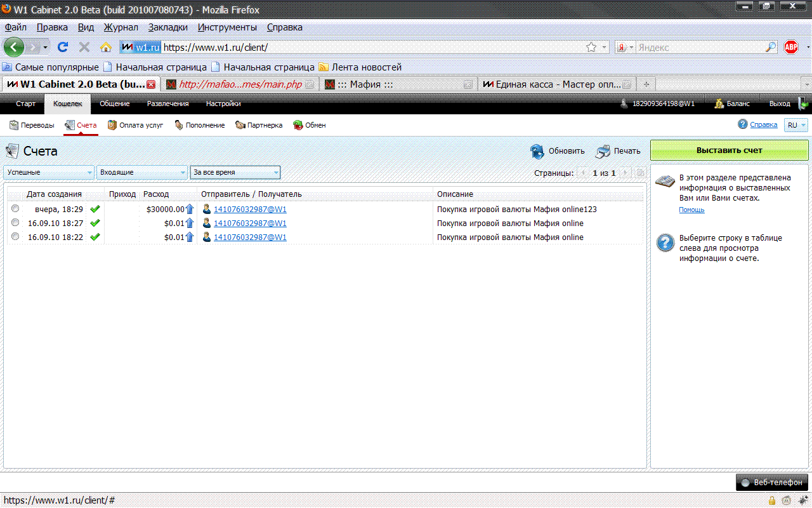Click the description 'Покупка игровой валюты Мафия online123'
This screenshot has width=812, height=508.
[x=517, y=209]
